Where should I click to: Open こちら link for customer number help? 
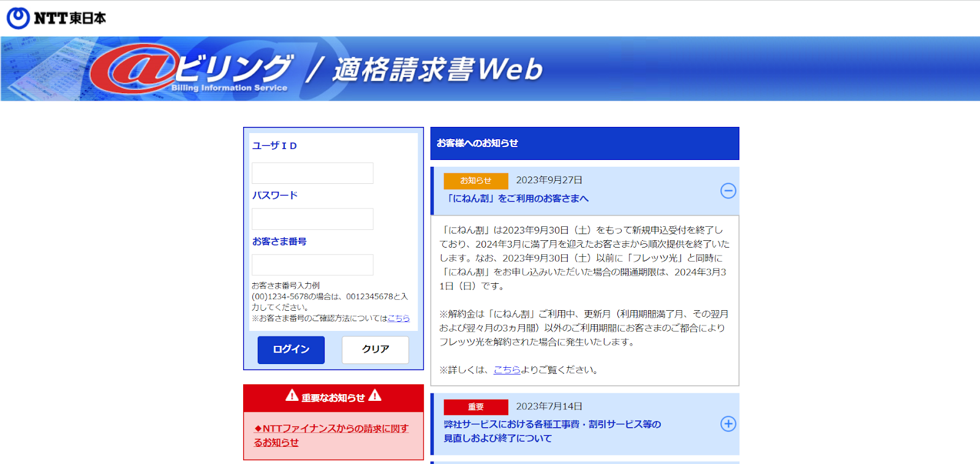click(x=399, y=318)
